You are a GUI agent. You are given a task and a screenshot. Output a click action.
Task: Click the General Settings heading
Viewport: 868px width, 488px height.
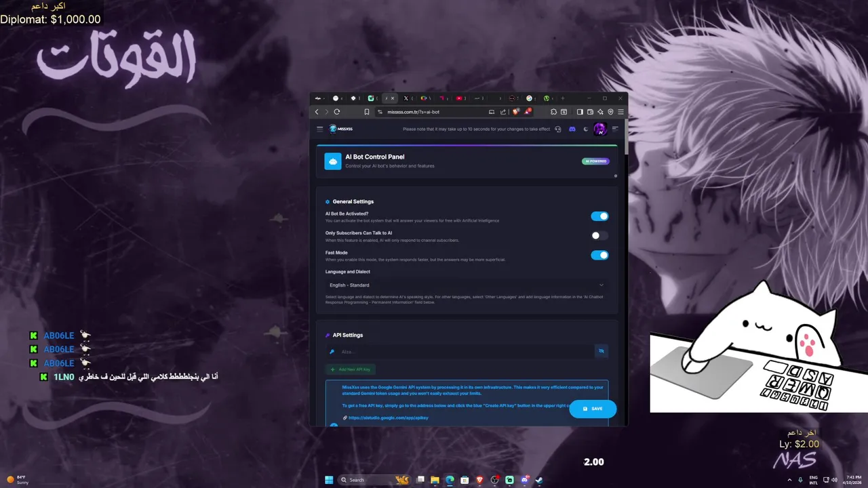click(353, 201)
